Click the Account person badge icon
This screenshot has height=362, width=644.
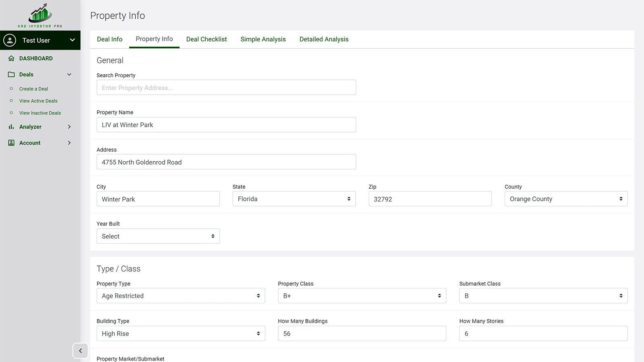[x=11, y=143]
